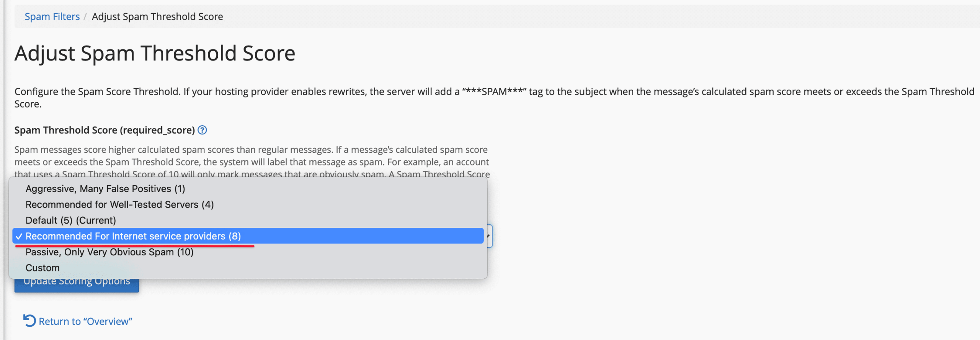Click the "***SPAM***" tag text in description

(494, 92)
